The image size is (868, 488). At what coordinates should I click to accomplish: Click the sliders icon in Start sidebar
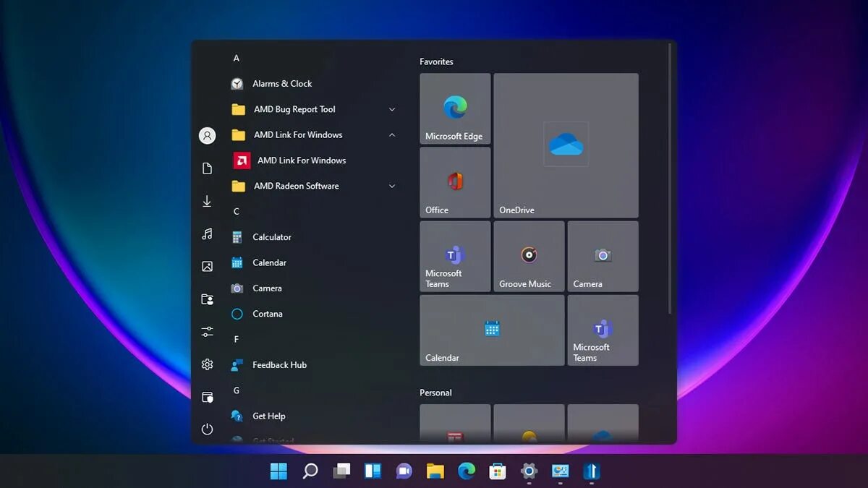point(207,332)
